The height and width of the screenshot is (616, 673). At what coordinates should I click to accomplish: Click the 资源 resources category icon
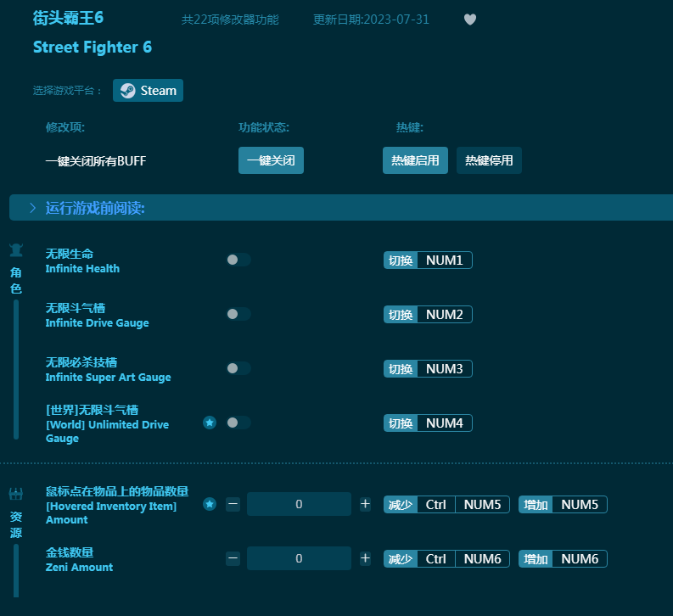[x=16, y=494]
